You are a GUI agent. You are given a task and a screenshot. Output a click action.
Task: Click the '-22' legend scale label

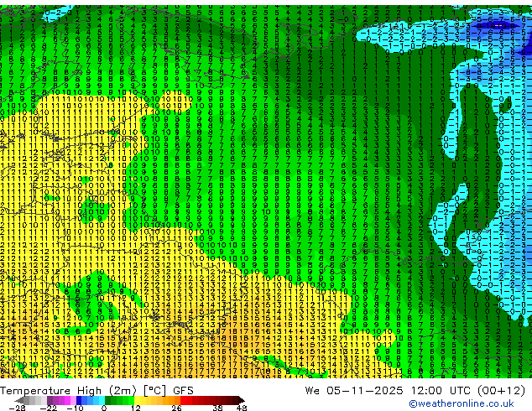pos(48,408)
